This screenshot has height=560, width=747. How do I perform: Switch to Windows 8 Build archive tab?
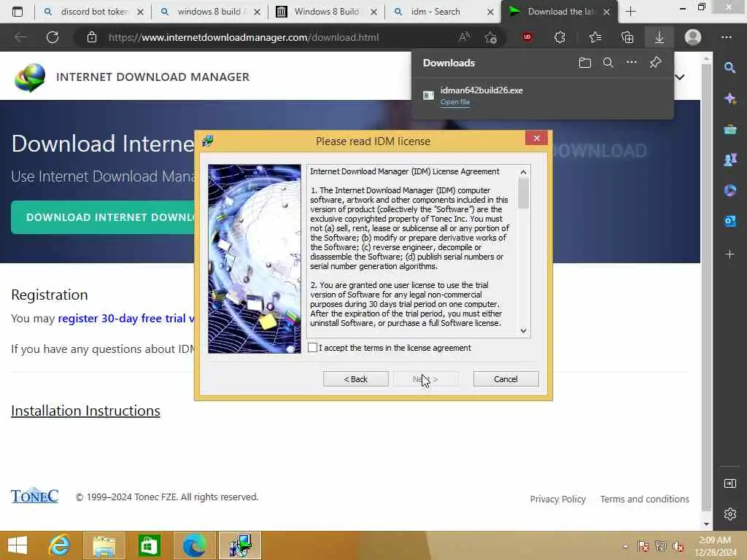[x=326, y=12]
